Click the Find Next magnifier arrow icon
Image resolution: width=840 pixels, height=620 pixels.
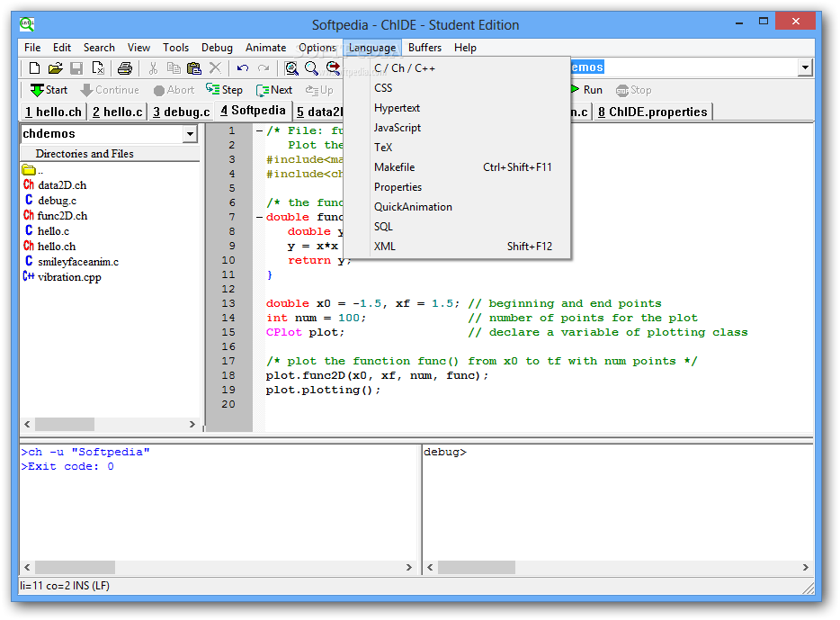coord(333,68)
